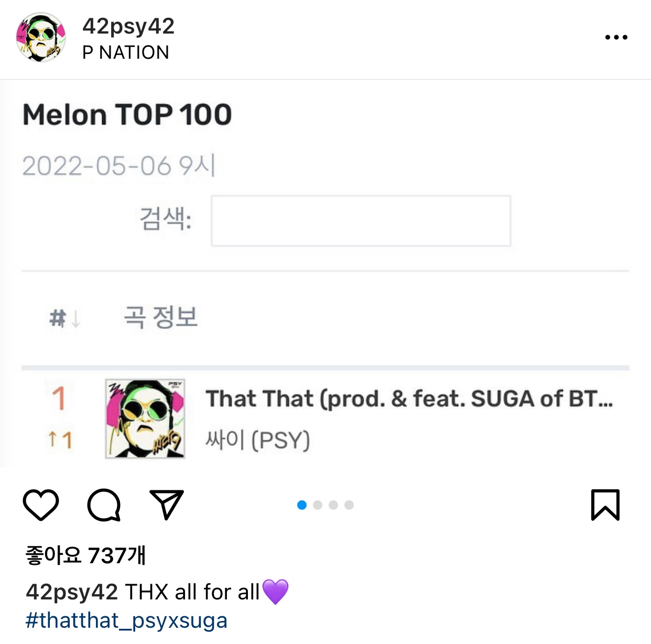Open the three-dot more options menu
This screenshot has height=644, width=651.
coord(616,37)
